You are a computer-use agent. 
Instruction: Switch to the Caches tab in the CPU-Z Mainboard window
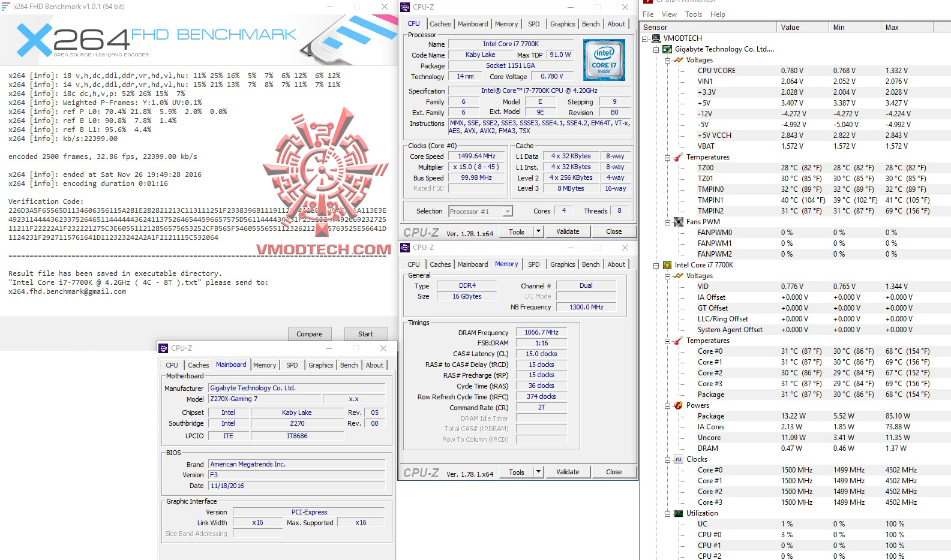coord(199,365)
